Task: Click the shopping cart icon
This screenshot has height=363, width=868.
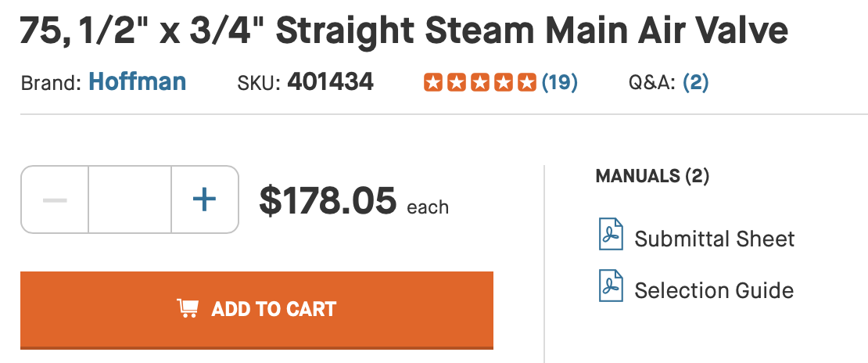Action: click(x=187, y=309)
